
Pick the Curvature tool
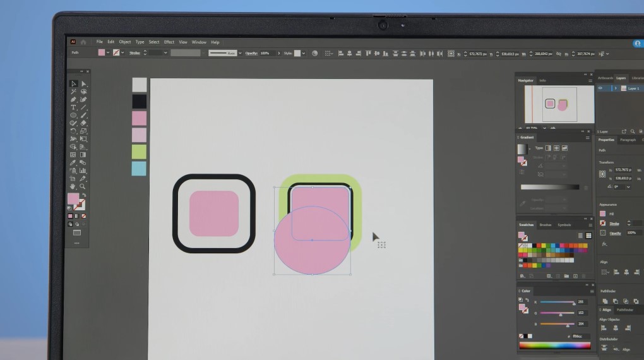pos(83,99)
